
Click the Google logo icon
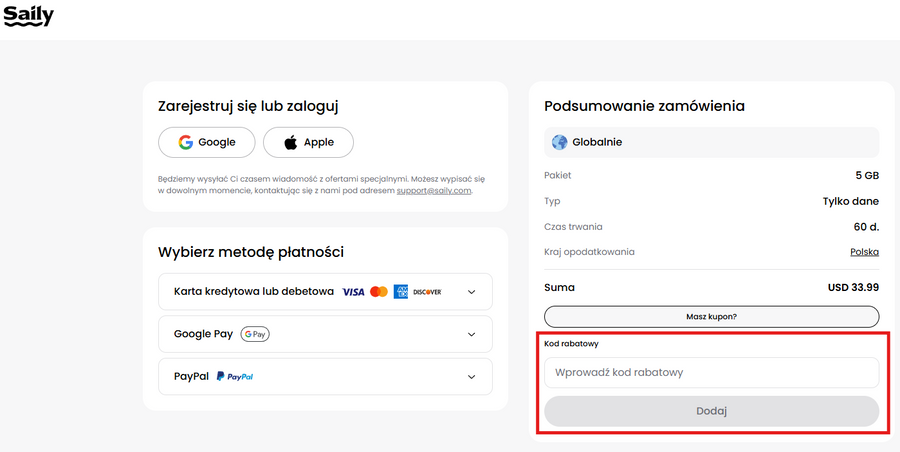pos(186,142)
